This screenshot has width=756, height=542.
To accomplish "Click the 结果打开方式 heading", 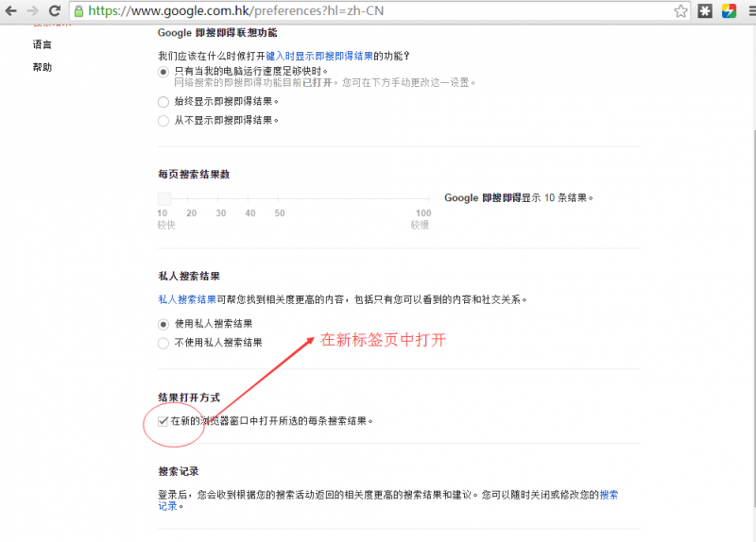I will [189, 398].
